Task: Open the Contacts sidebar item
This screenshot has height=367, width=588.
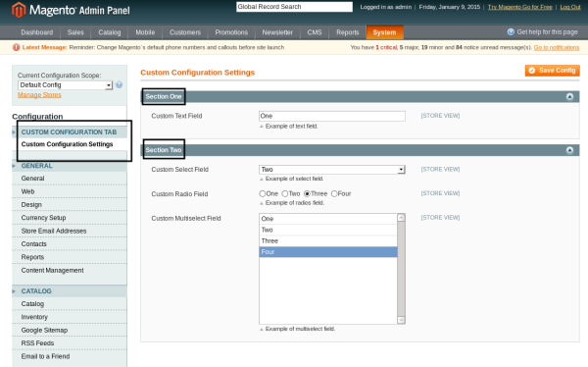Action: click(33, 244)
